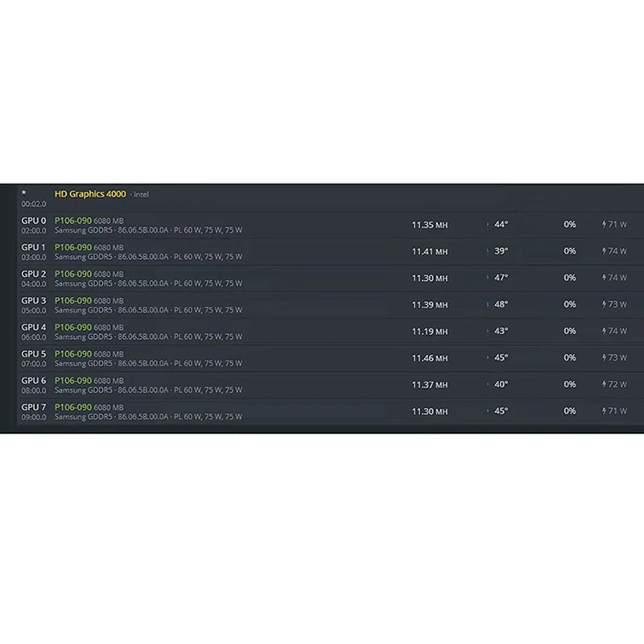This screenshot has width=644, height=644.
Task: Click the Samsung GDDR5 details line of GPU 6
Action: [x=148, y=390]
